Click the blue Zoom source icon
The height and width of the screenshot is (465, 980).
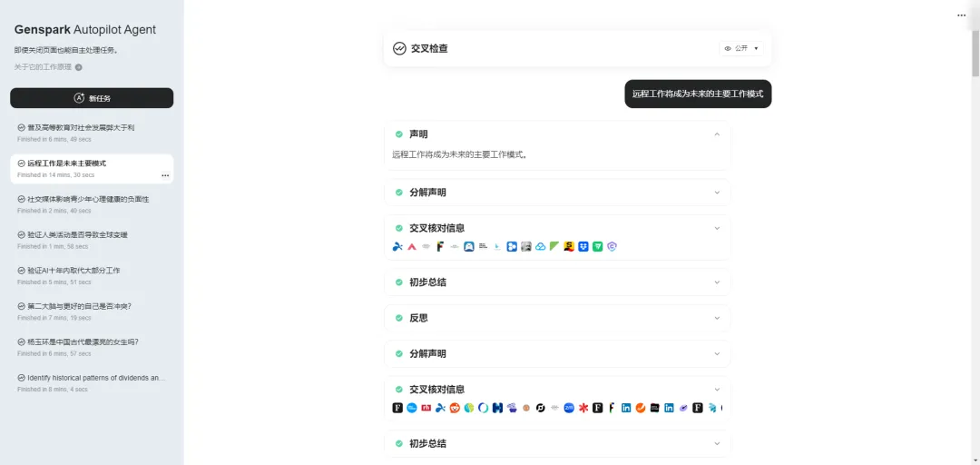click(569, 408)
